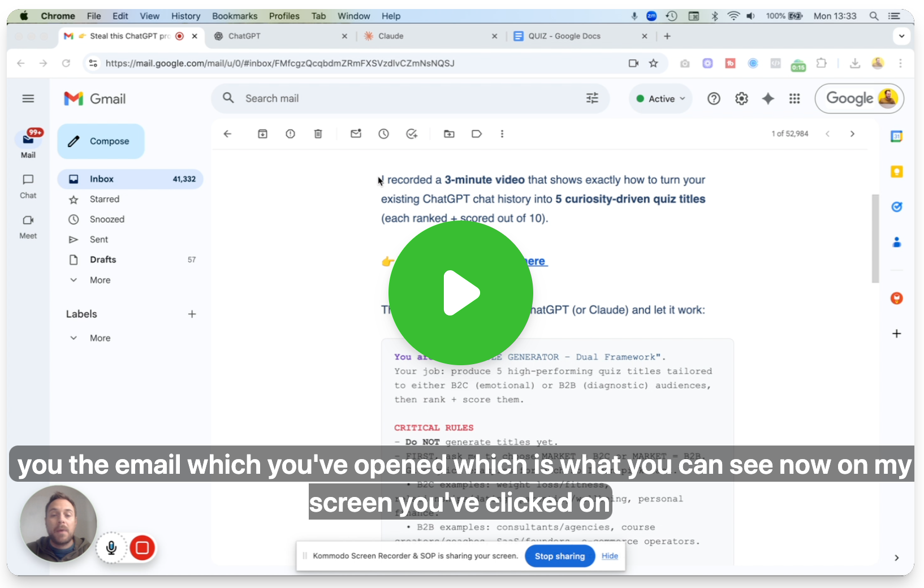This screenshot has width=924, height=588.
Task: Hide the screen sharing notification bar
Action: coord(610,556)
